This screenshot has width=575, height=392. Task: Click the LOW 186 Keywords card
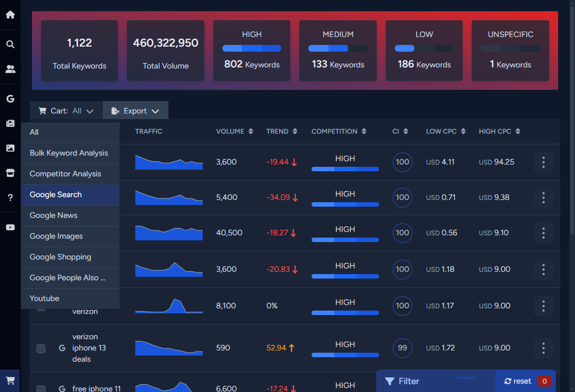424,51
